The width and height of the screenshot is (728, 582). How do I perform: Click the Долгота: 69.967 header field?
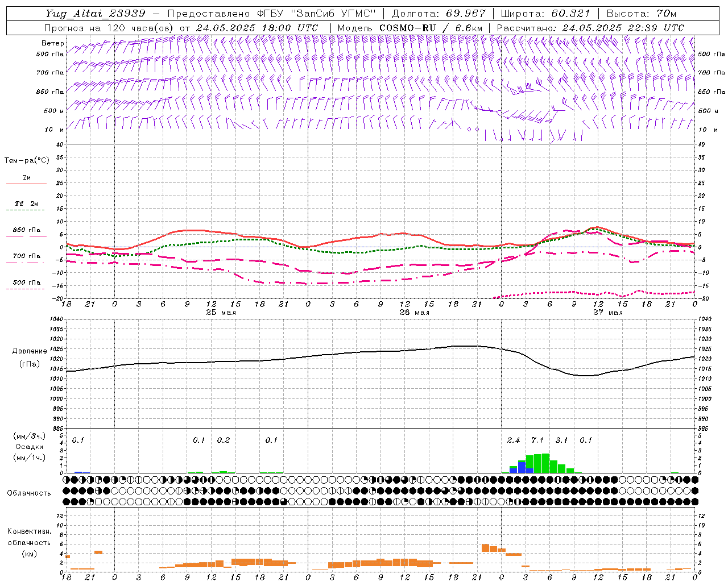(x=439, y=14)
